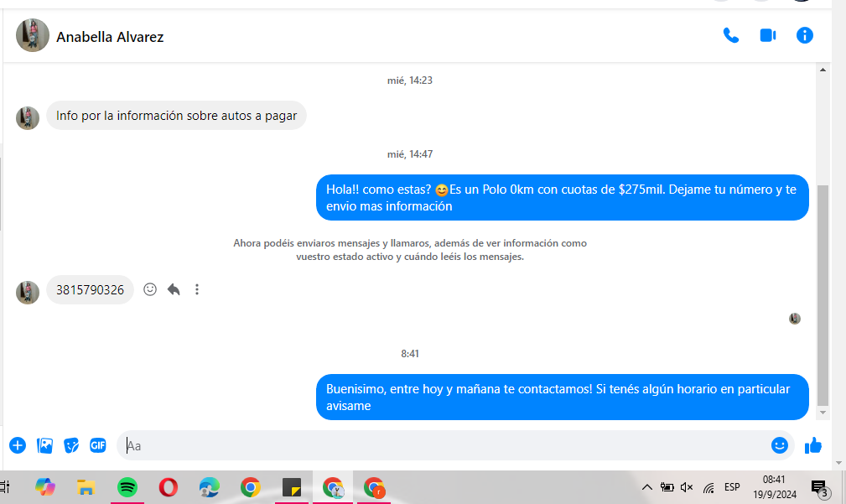Click the 8:41 timestamp in the chat

(x=409, y=354)
